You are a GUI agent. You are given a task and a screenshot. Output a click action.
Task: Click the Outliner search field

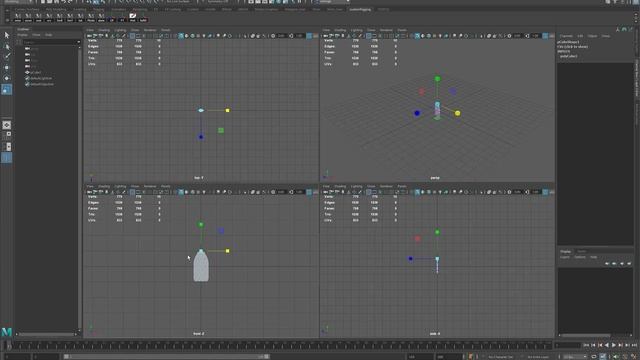tap(49, 42)
